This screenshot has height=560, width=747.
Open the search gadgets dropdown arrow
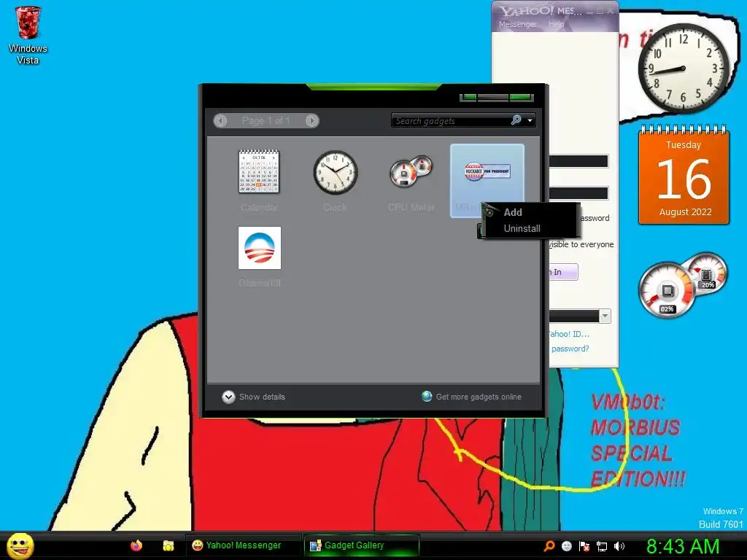(x=530, y=120)
